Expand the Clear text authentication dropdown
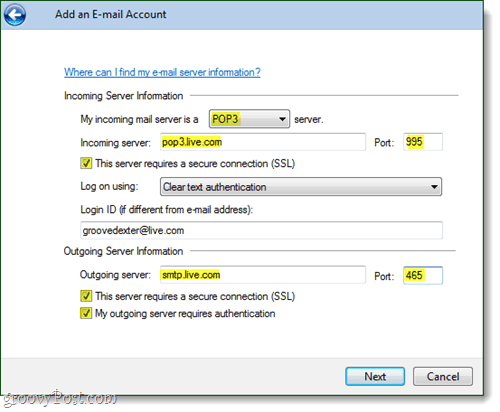This screenshot has height=412, width=500. tap(301, 187)
